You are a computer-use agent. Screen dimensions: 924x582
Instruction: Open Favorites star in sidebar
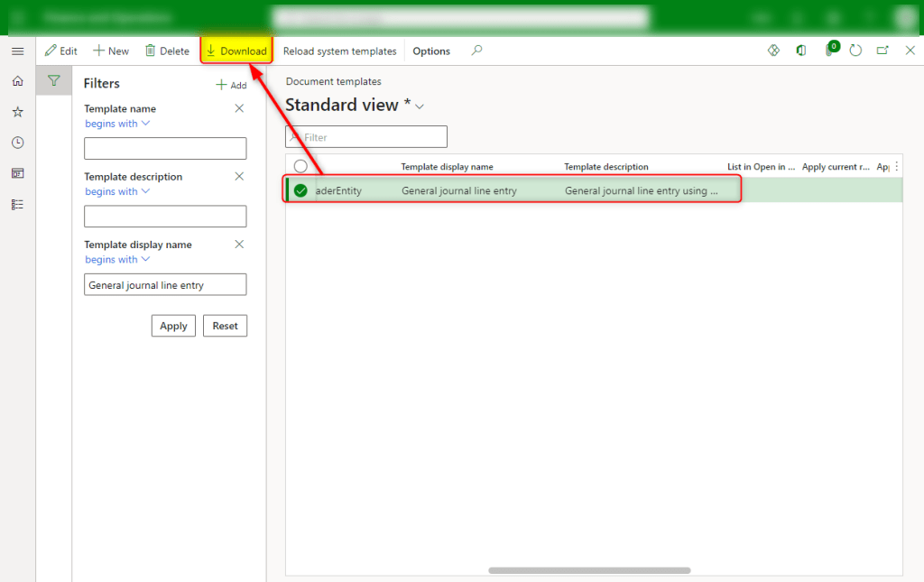pyautogui.click(x=17, y=112)
